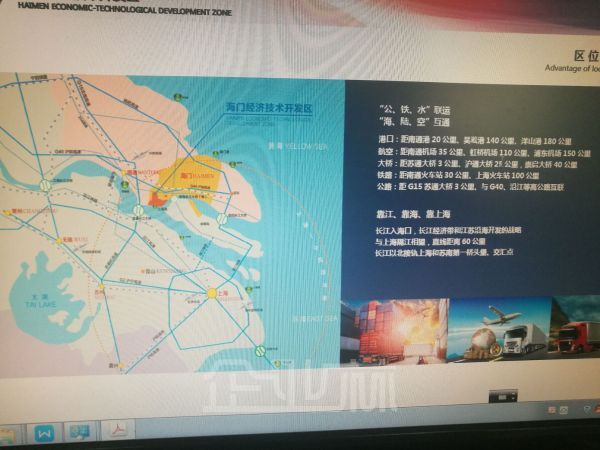The image size is (600, 450).
Task: Click the 苏州 city marker on map
Action: (101, 286)
